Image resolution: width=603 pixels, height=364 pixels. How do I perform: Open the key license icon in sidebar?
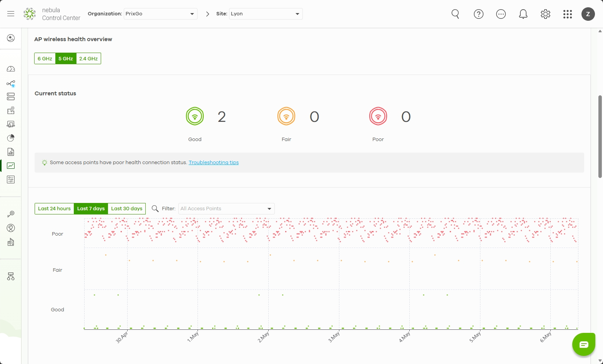pos(11,214)
